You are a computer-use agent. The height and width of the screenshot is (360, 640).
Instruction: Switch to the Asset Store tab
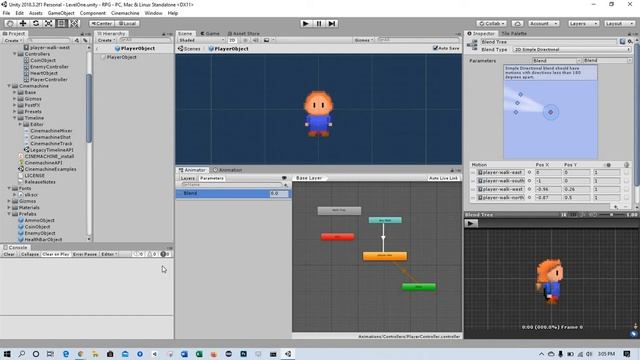(244, 33)
